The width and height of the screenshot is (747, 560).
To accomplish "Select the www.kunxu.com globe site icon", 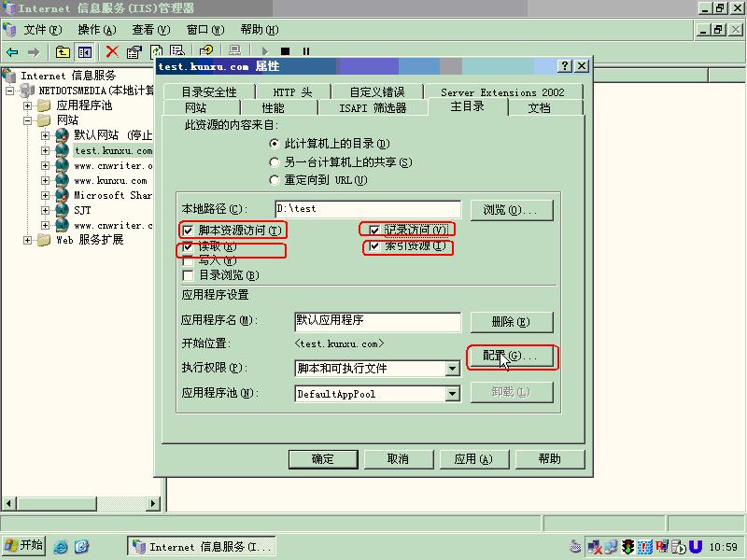I will pos(62,181).
